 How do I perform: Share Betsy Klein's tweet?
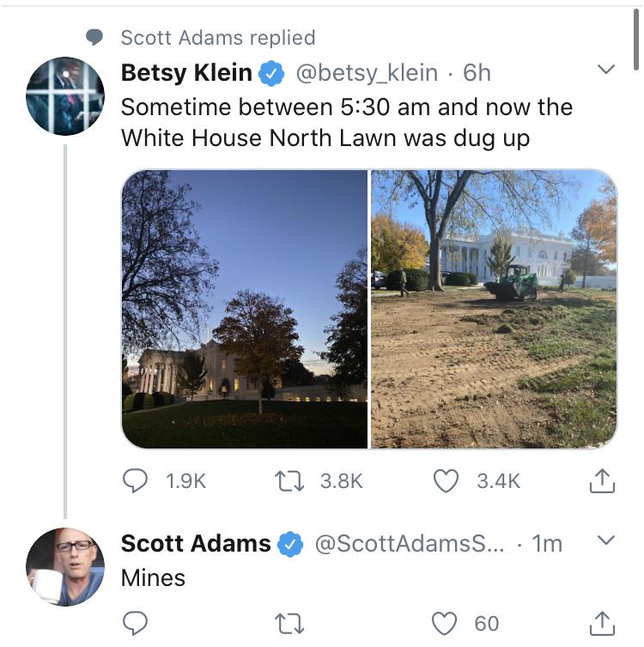click(603, 482)
